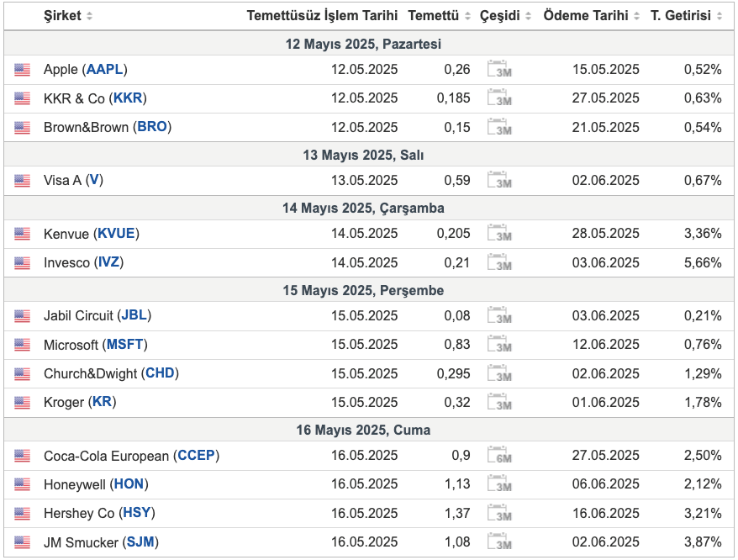Click the US flag icon beside Hershey Co
738x560 pixels.
[22, 514]
